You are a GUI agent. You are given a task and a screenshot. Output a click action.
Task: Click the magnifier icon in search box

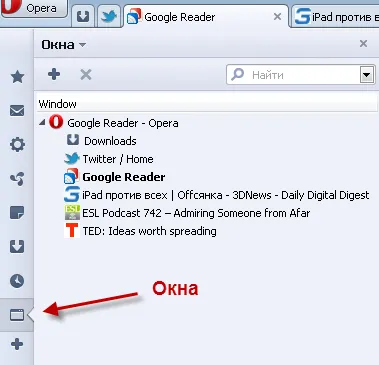click(238, 74)
